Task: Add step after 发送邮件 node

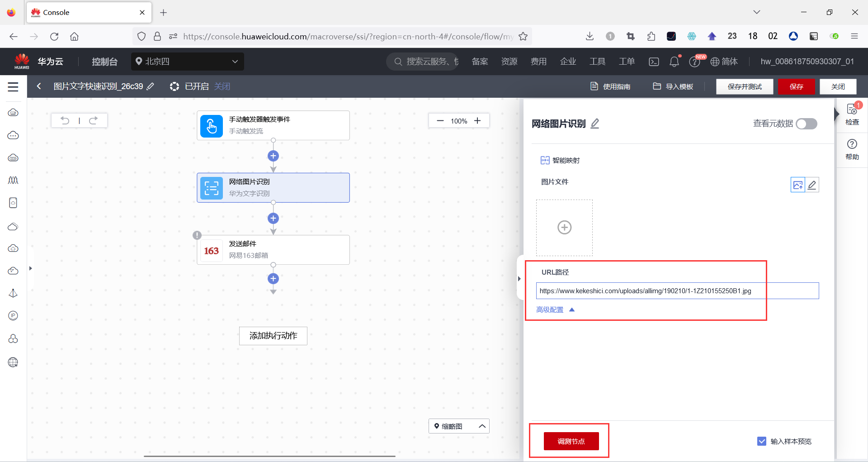Action: click(x=273, y=279)
